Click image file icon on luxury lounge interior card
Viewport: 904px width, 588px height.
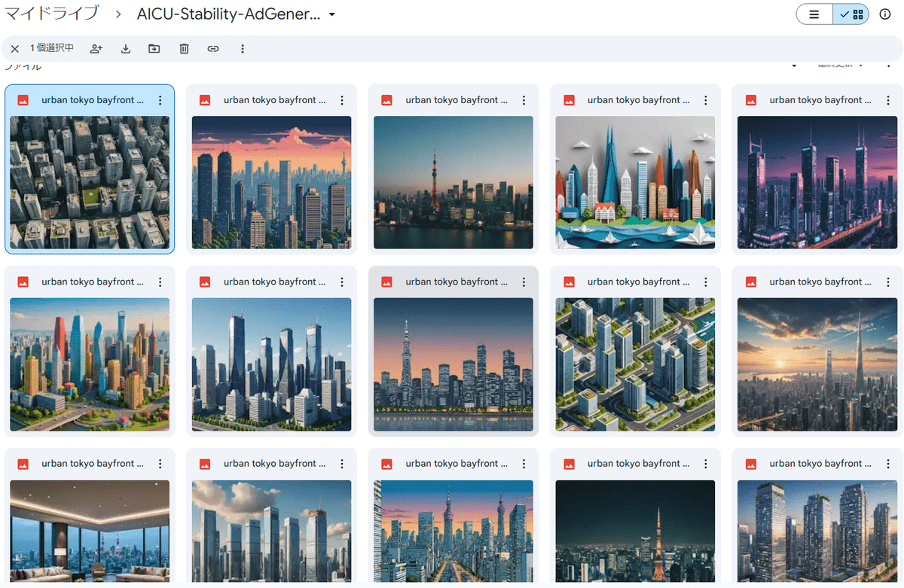(23, 464)
